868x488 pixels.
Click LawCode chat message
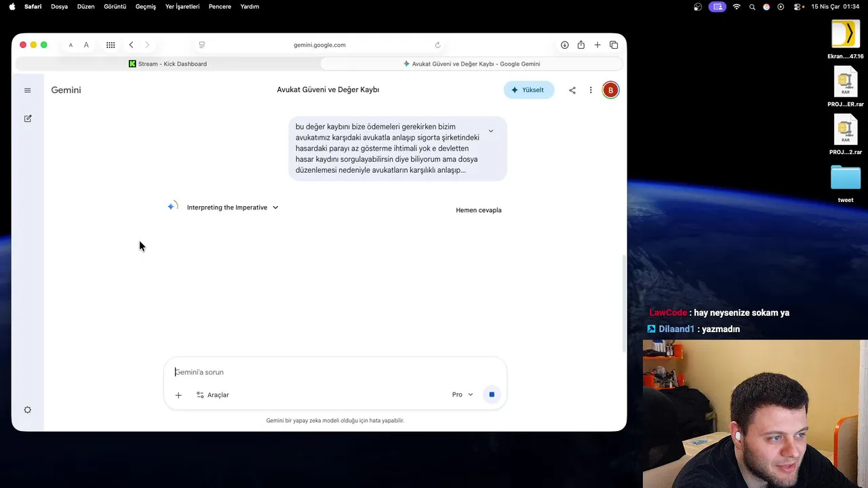tap(719, 312)
